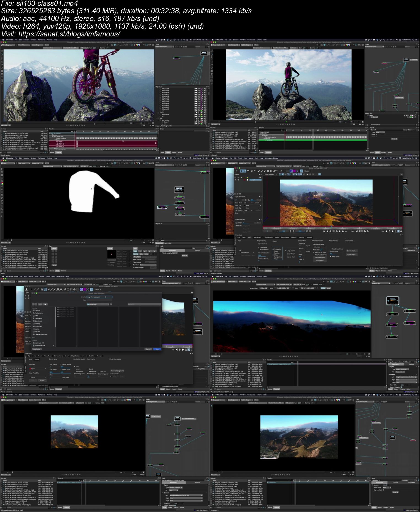Open Insert Clip None dropdown in Mocha Layer Properties
Viewport: 420px width, 512px height.
coord(253,205)
